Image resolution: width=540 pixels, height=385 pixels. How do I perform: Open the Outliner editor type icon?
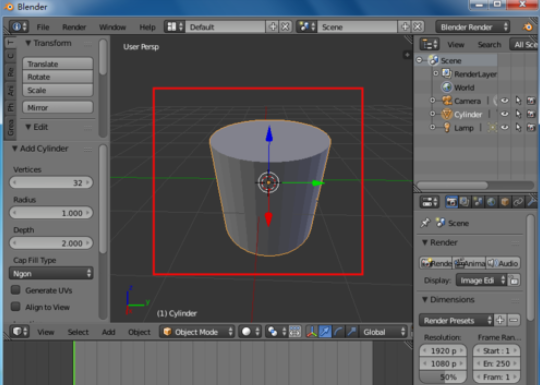coord(429,44)
